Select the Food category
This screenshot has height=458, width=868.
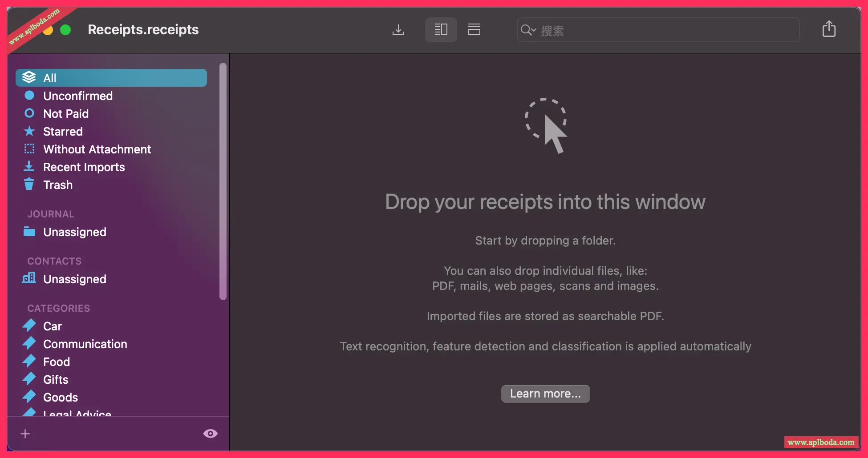(x=56, y=362)
